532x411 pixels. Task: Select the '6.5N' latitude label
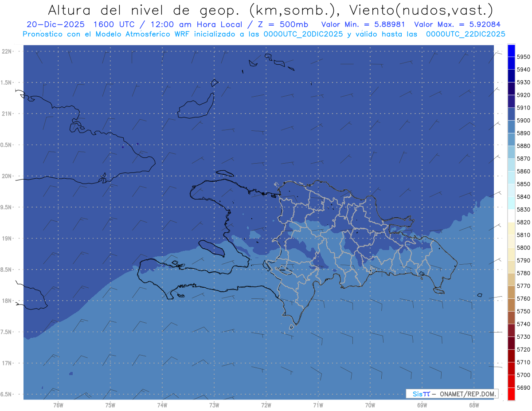7,394
